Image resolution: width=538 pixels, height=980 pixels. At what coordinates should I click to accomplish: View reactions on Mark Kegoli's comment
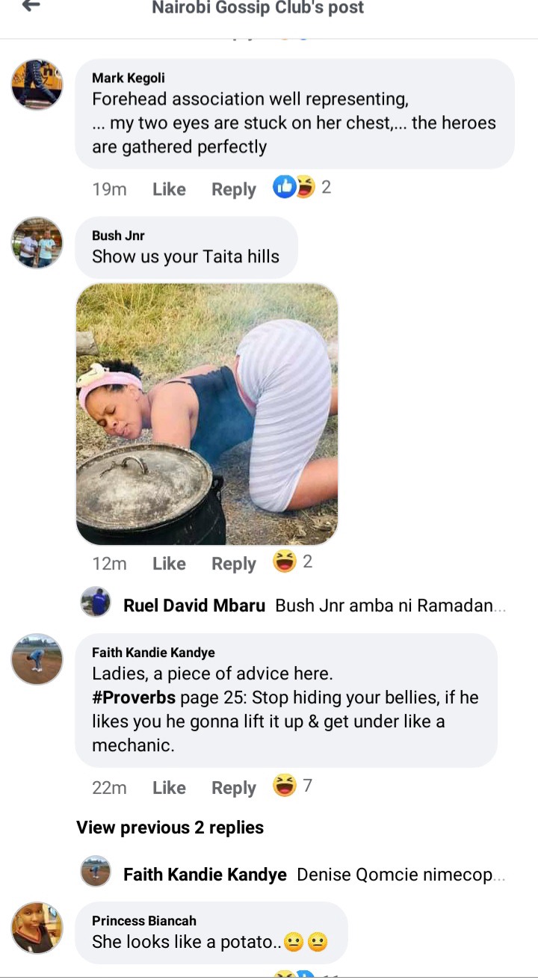point(302,187)
